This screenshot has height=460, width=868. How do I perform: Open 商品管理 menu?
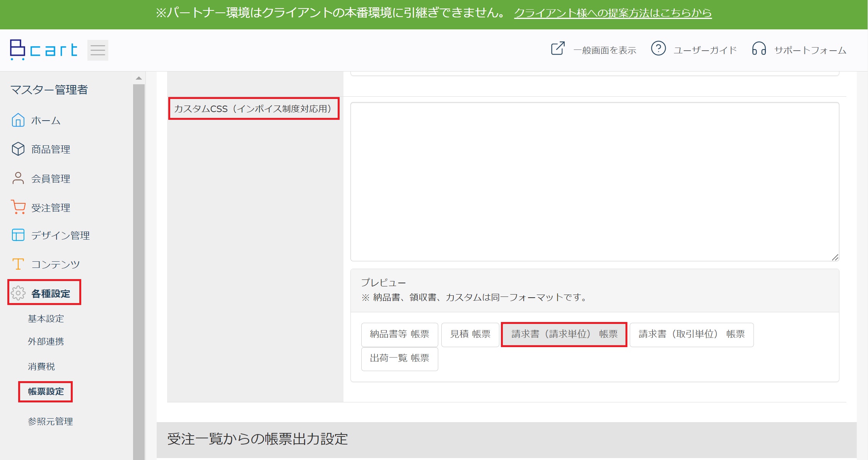(x=51, y=149)
